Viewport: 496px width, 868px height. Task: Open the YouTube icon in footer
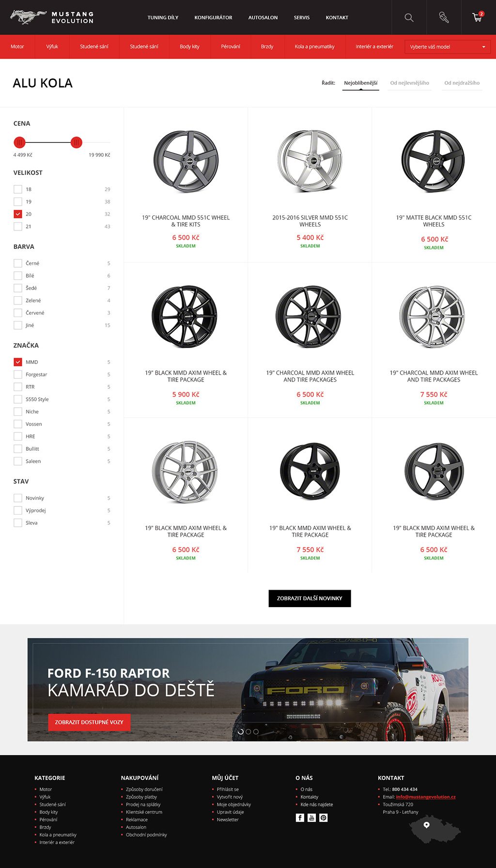(x=312, y=818)
